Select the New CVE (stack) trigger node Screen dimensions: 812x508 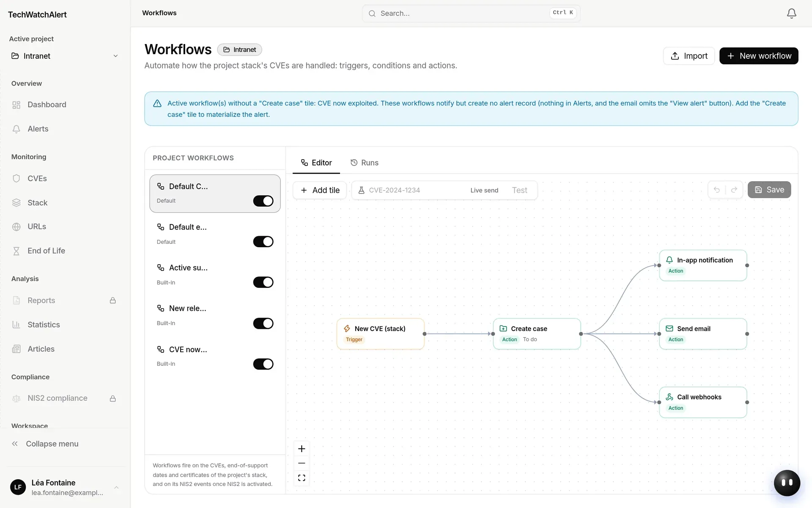tap(381, 334)
